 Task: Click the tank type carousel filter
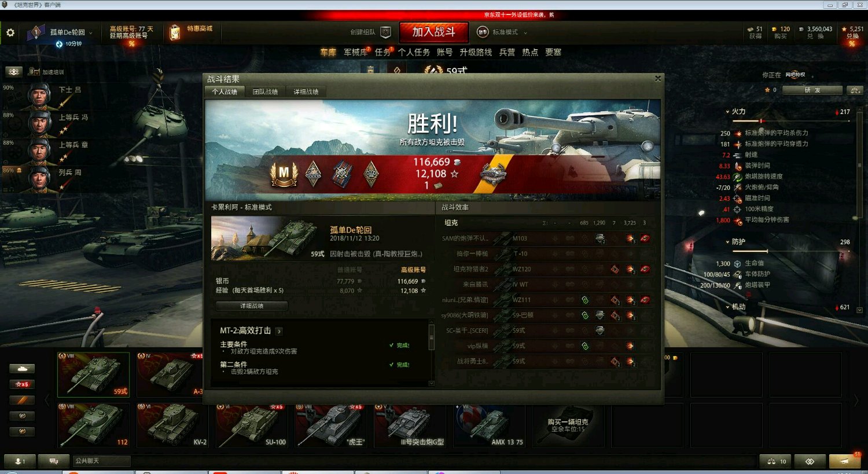(22, 369)
